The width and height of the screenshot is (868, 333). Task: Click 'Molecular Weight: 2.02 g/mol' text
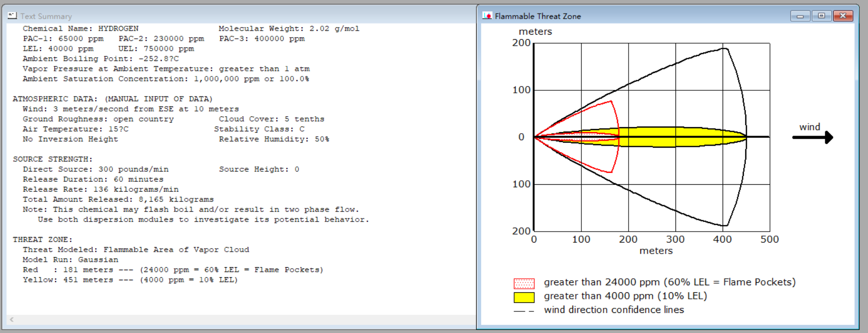click(x=289, y=29)
